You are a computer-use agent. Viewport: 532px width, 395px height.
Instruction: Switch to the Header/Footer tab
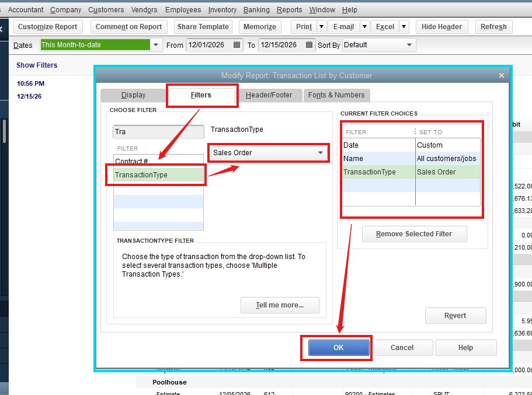coord(269,95)
